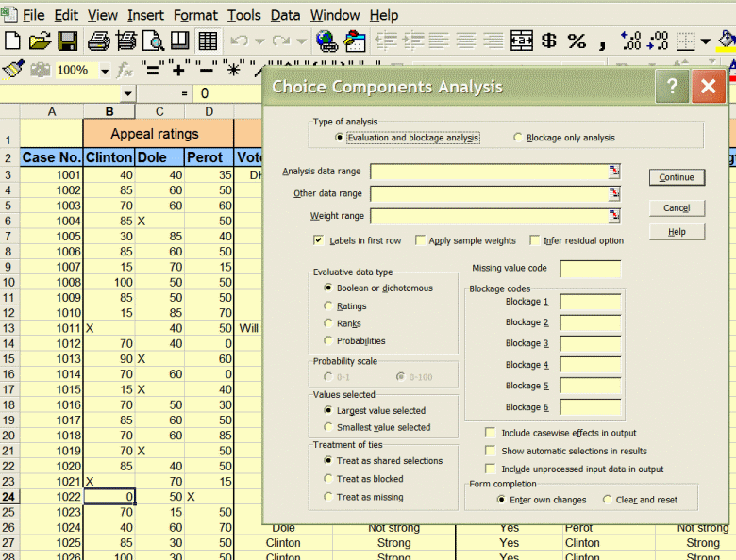This screenshot has height=560, width=736.
Task: Open a file with the Open folder icon
Action: click(40, 41)
